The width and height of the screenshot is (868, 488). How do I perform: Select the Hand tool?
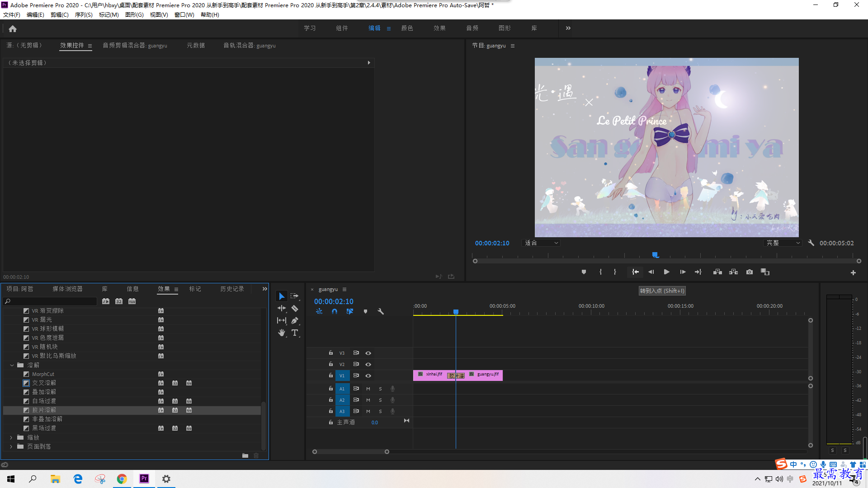[x=282, y=333]
